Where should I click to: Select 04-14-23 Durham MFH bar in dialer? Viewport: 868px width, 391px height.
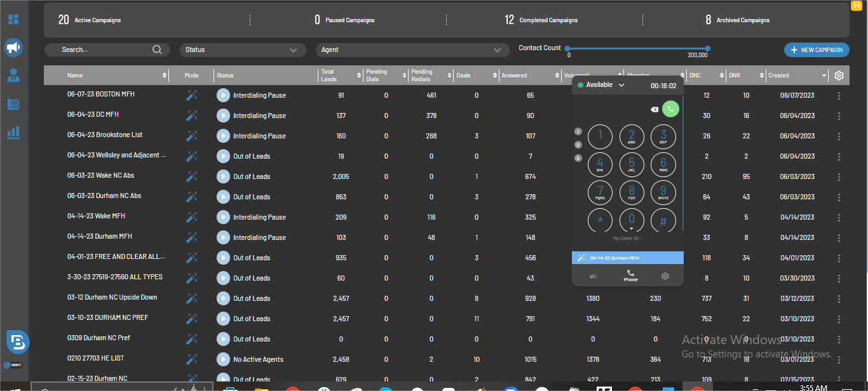pyautogui.click(x=628, y=258)
